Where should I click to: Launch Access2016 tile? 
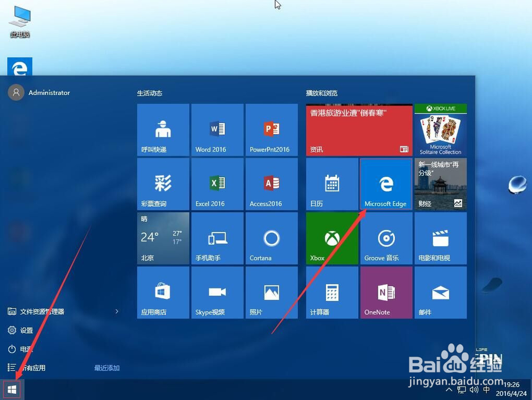271,184
